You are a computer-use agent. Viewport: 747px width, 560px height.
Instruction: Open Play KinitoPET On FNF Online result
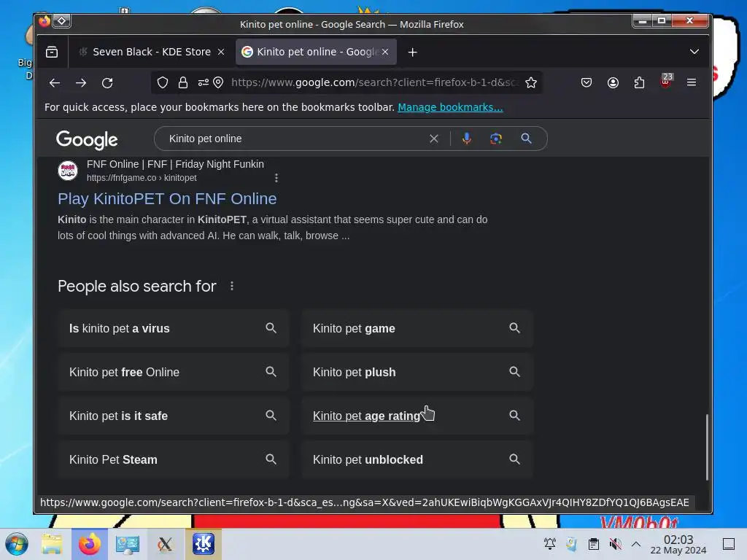point(167,198)
